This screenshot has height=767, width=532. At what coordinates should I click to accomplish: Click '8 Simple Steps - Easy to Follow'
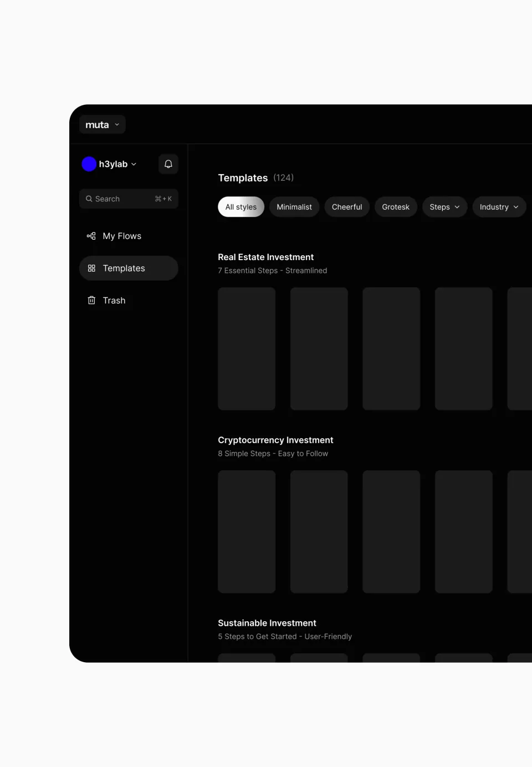pos(273,454)
